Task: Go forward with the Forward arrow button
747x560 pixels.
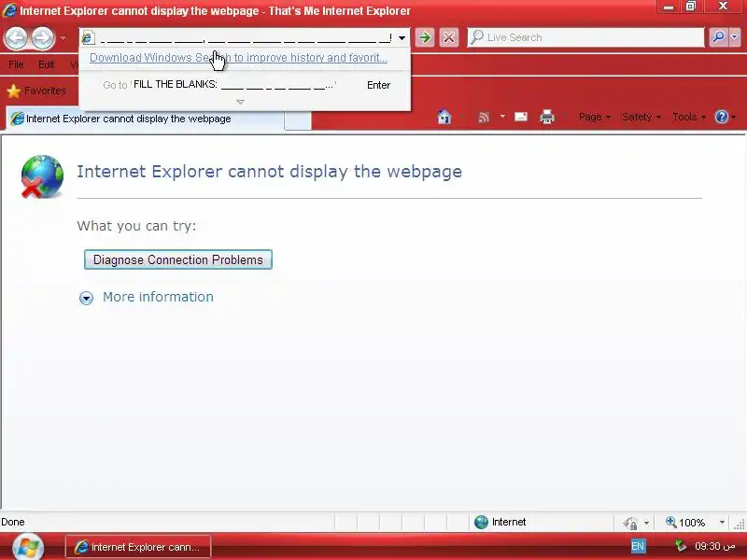Action: point(43,37)
